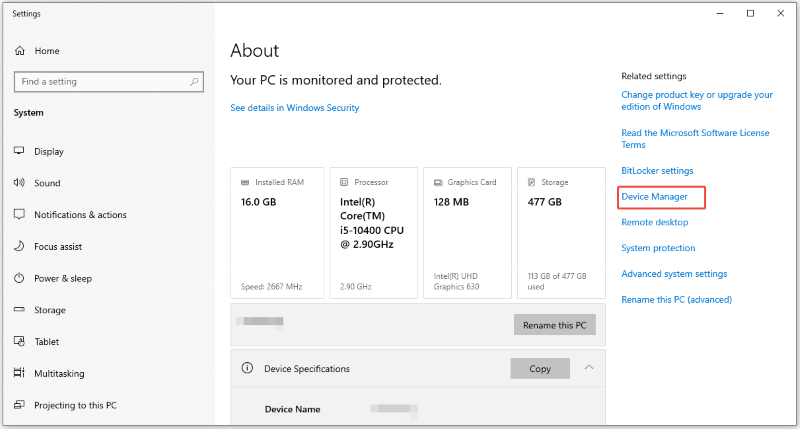Click the Storage drive icon in sidebar

(19, 310)
